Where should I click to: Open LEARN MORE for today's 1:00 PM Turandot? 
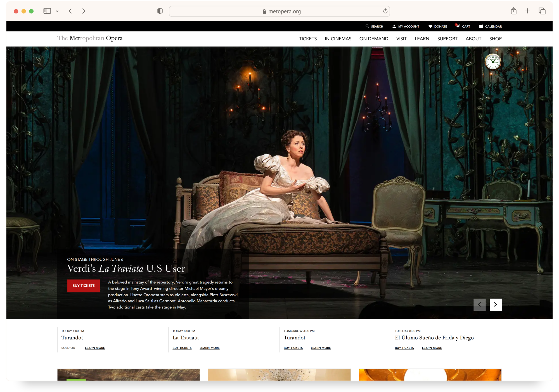[x=95, y=348]
